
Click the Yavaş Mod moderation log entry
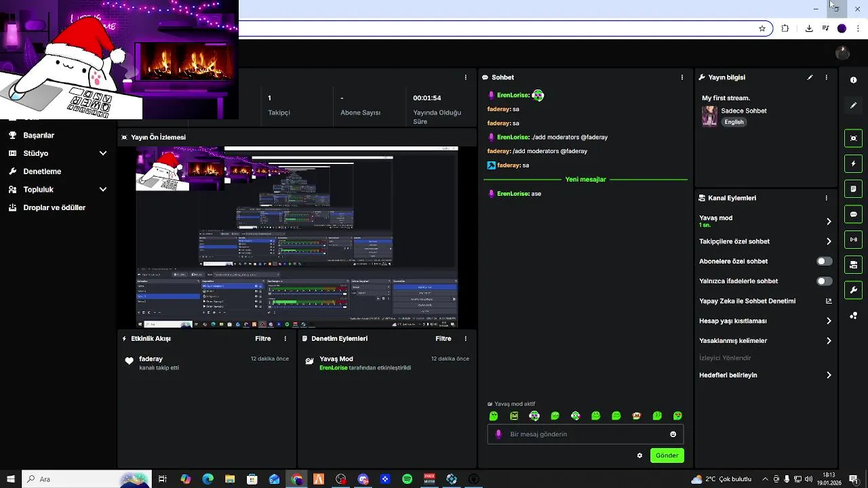pos(387,363)
